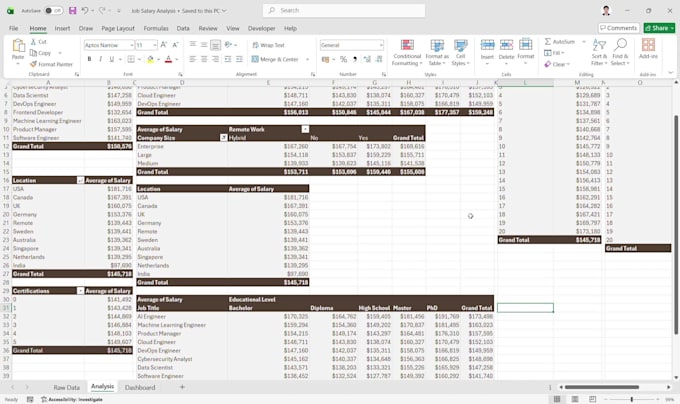Click the zoom slider handle
The image size is (680, 404).
(x=631, y=399)
